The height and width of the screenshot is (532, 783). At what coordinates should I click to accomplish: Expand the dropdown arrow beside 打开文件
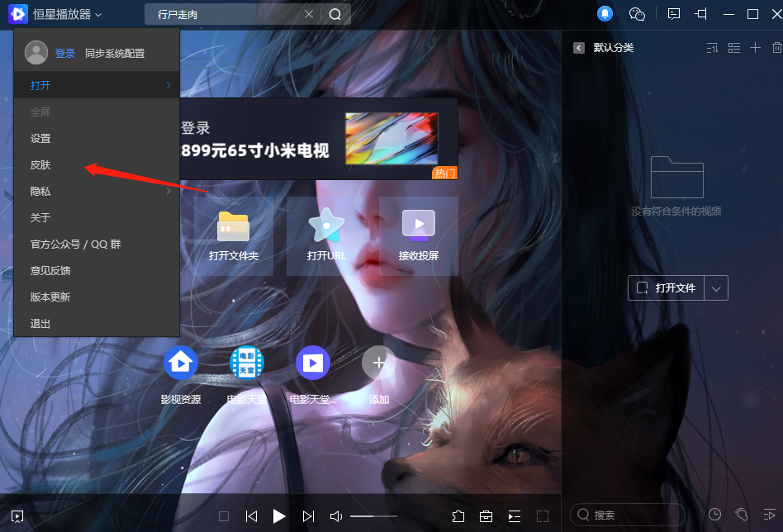click(716, 288)
